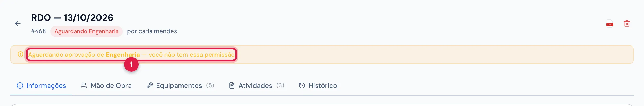644x106 pixels.
Task: Click the Aguardando Engenharia status badge
Action: pos(86,31)
